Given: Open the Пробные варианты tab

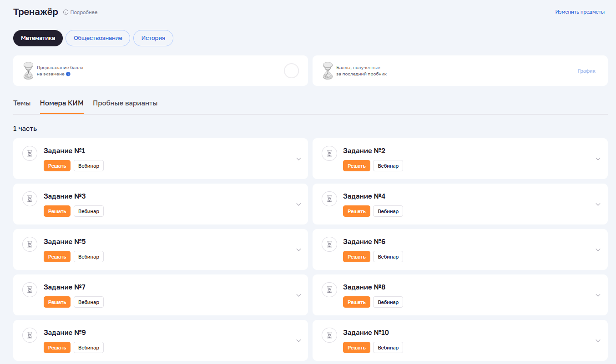Looking at the screenshot, I should tap(125, 103).
